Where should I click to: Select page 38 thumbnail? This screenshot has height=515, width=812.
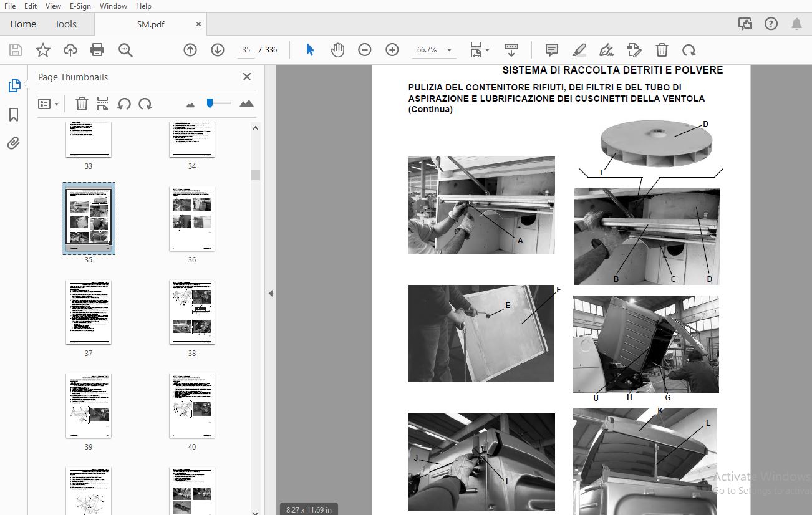192,312
